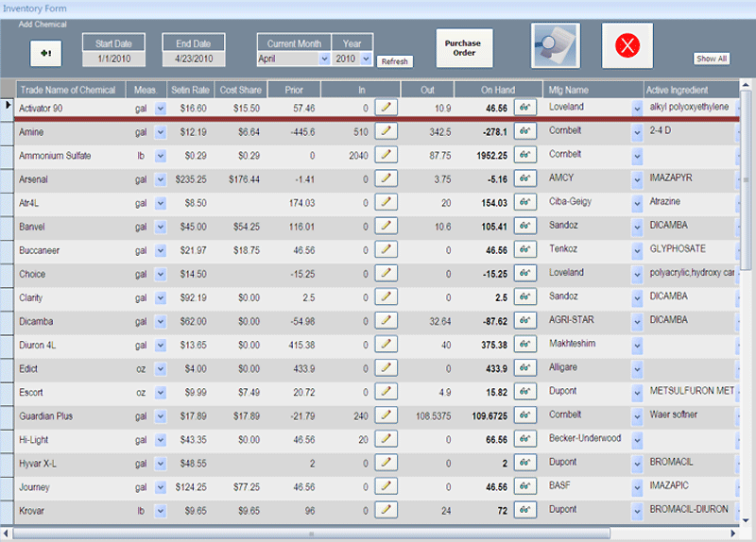The image size is (756, 542).
Task: Open Meas. dropdown for Edict
Action: coord(161,369)
